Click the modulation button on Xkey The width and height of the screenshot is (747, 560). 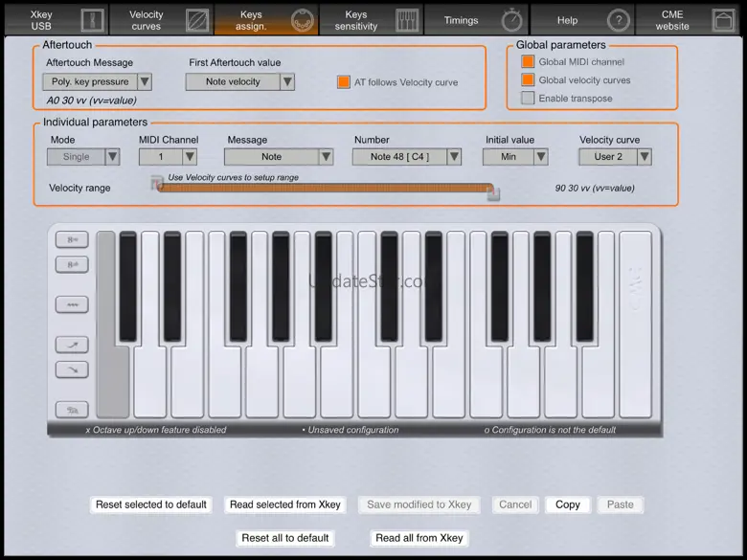[72, 304]
